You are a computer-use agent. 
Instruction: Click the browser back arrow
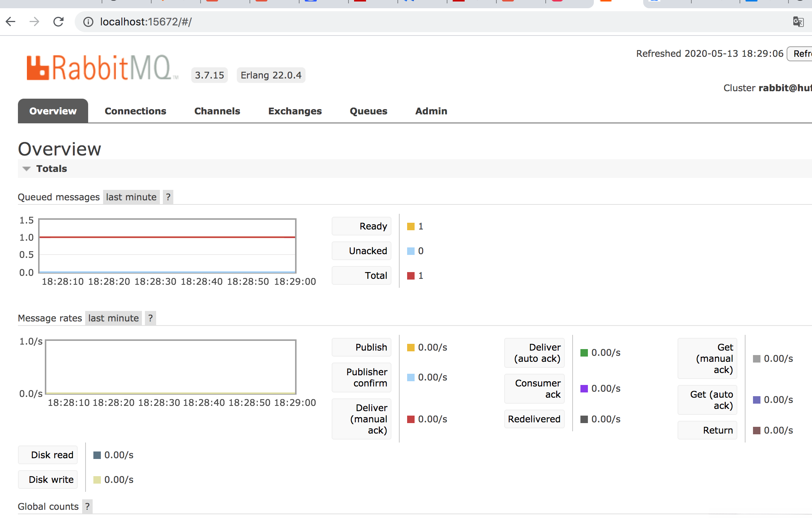[x=11, y=22]
